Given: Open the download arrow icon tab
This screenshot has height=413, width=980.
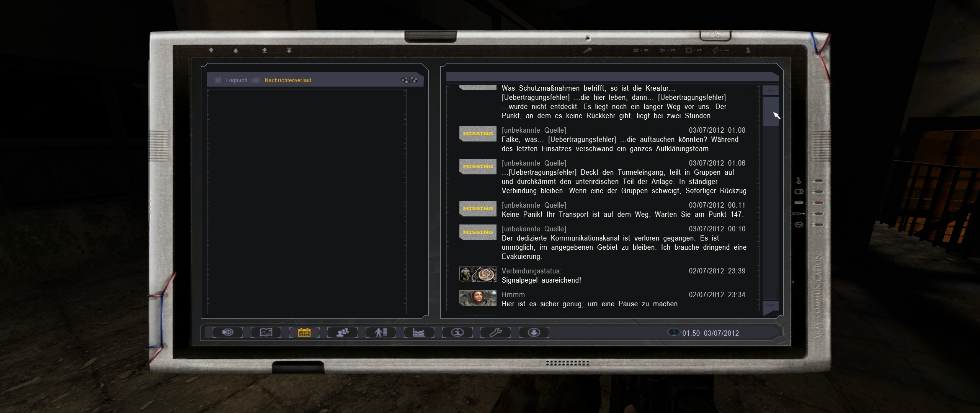Looking at the screenshot, I should pyautogui.click(x=534, y=332).
